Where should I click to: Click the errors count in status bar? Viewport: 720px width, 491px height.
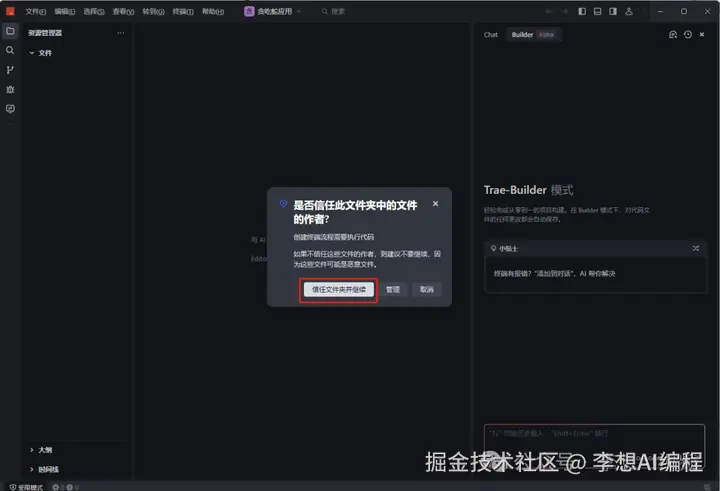point(58,487)
